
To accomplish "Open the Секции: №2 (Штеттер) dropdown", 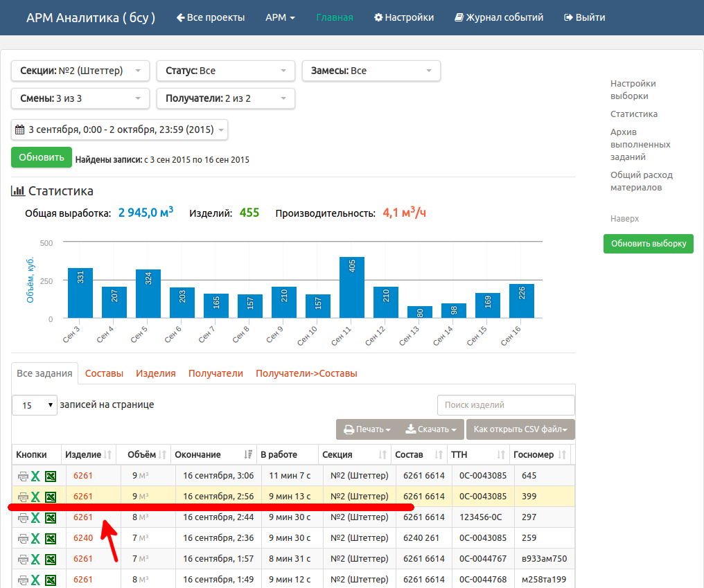I will (x=80, y=71).
